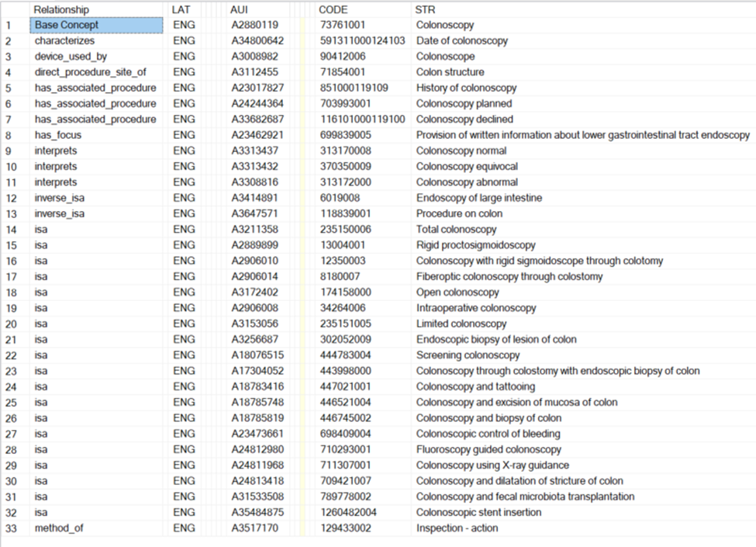Click the Screening colonoscopy cell
756x547 pixels.
468,355
